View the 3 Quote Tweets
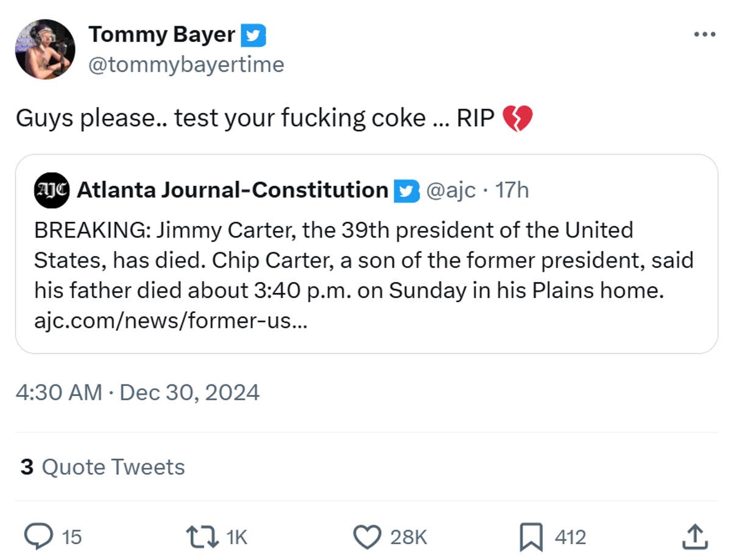The height and width of the screenshot is (560, 731). 101,467
